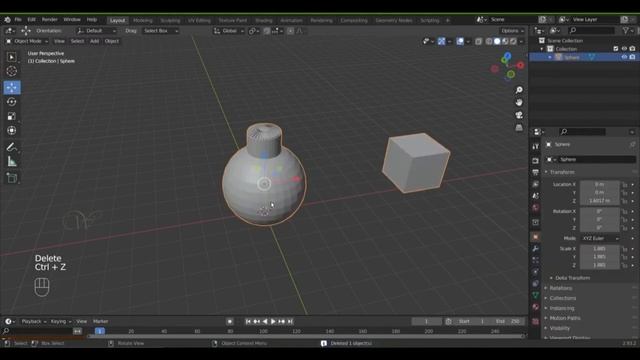Activate the 3D Cursor tool
Viewport: 640px width, 360px height.
tap(12, 71)
